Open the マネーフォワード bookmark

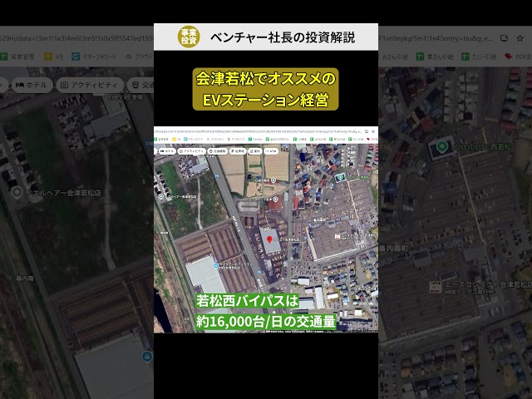pyautogui.click(x=94, y=57)
